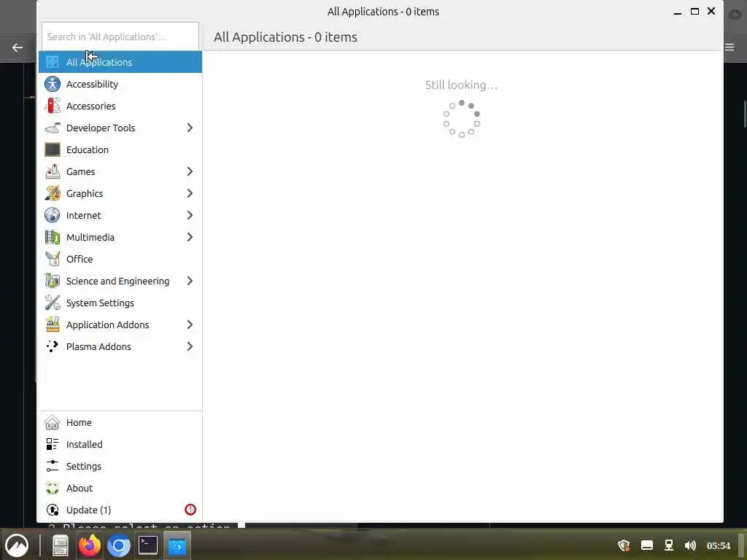Viewport: 747px width, 560px height.
Task: Open the Developer Tools category label
Action: pyautogui.click(x=101, y=128)
